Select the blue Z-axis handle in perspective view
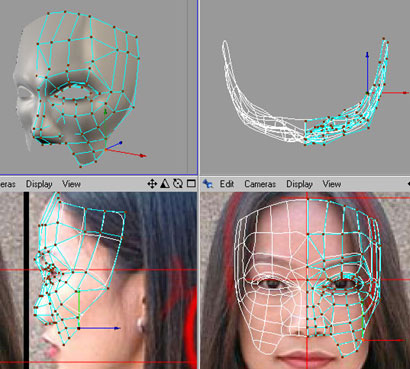This screenshot has width=410, height=369. click(114, 146)
